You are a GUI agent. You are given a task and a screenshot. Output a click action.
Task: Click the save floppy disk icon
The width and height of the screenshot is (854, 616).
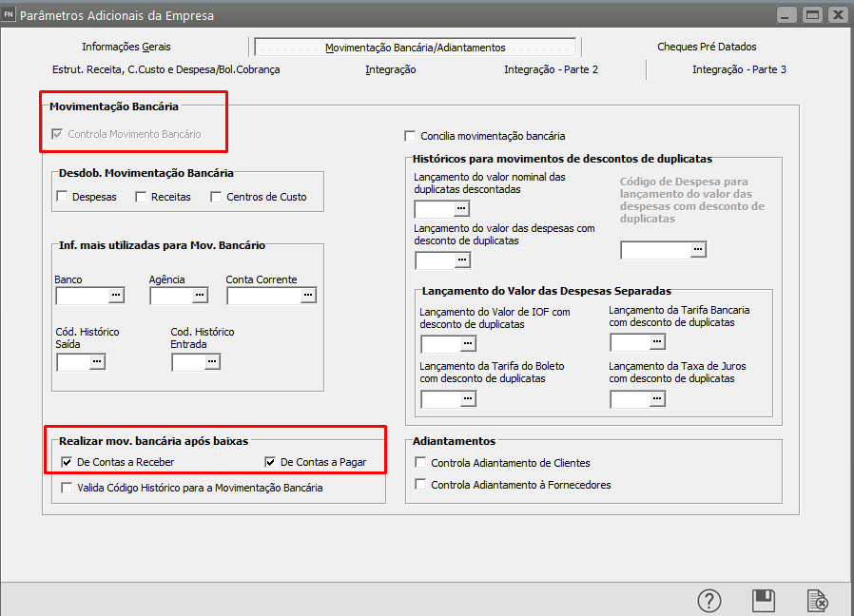[x=763, y=601]
